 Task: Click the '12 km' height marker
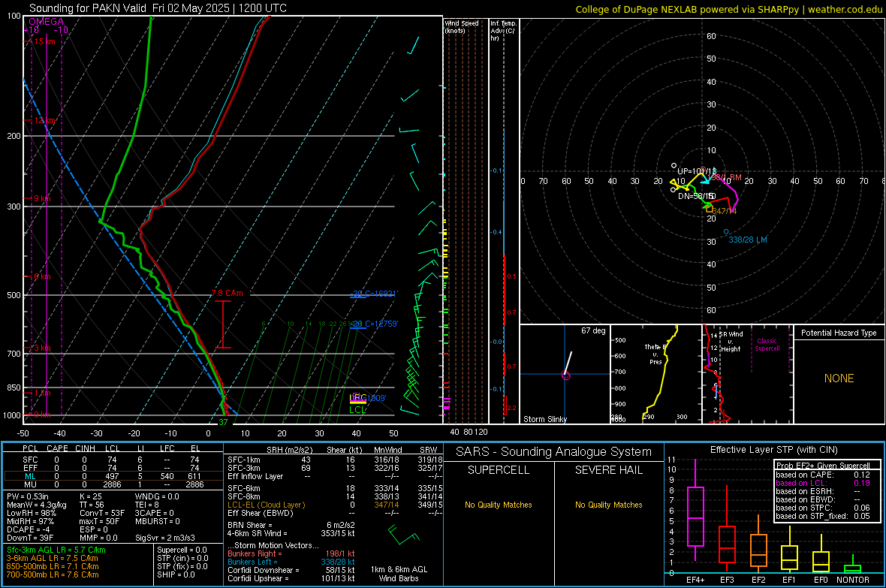(x=44, y=120)
